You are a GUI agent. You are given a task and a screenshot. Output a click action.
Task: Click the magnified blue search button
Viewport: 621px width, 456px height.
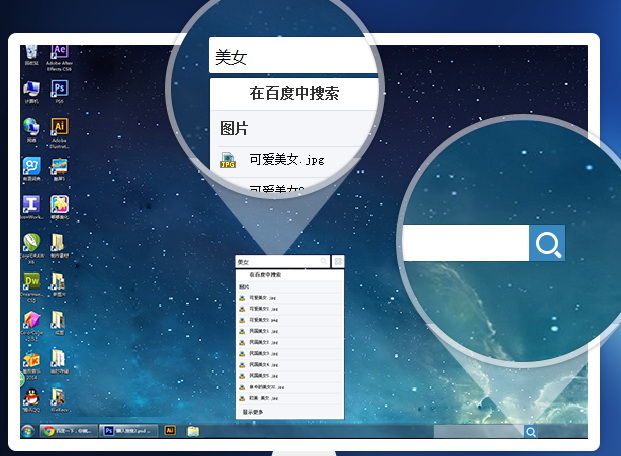click(x=547, y=243)
